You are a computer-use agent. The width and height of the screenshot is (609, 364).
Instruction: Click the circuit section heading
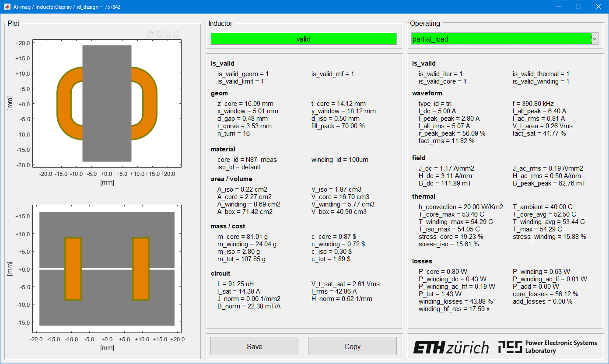pos(220,273)
